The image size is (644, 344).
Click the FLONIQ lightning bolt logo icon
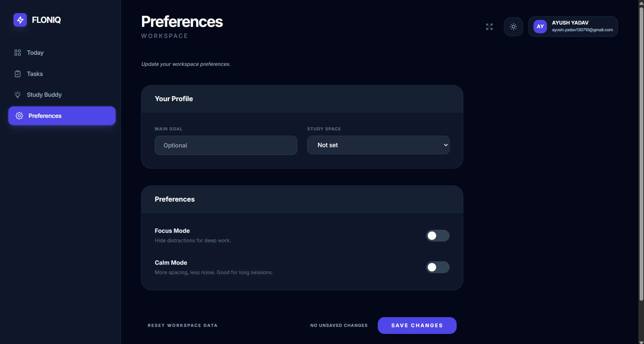[20, 20]
